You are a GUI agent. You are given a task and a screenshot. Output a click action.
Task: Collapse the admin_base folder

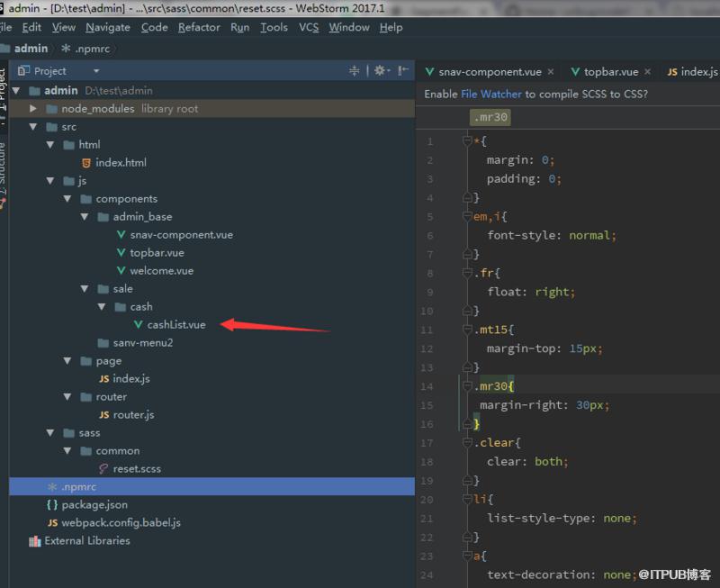pyautogui.click(x=85, y=216)
